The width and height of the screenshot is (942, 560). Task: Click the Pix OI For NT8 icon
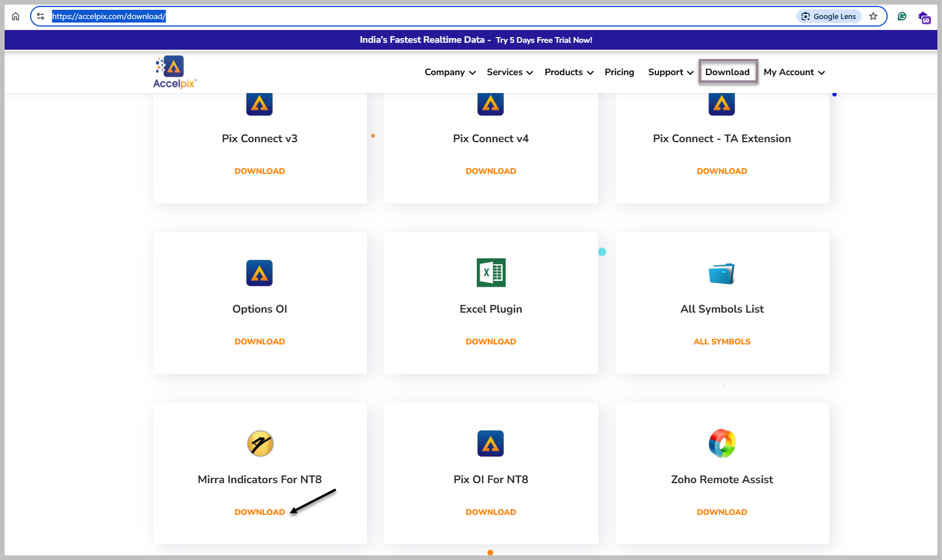(491, 443)
